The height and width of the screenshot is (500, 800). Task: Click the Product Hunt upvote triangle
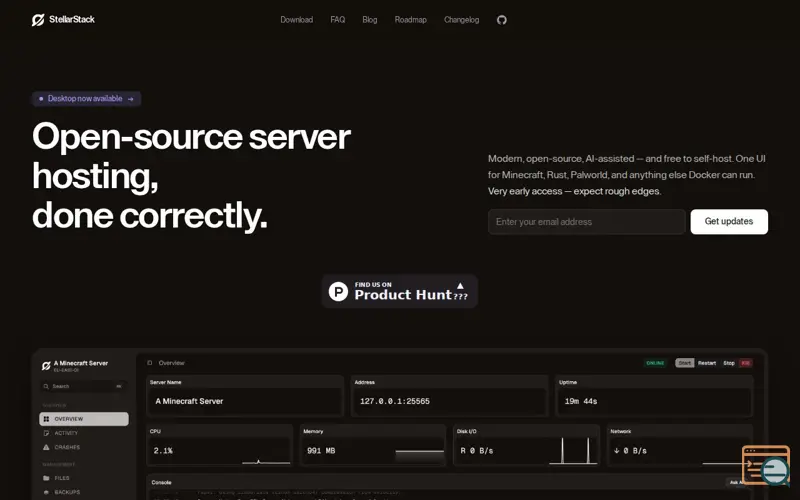point(460,286)
